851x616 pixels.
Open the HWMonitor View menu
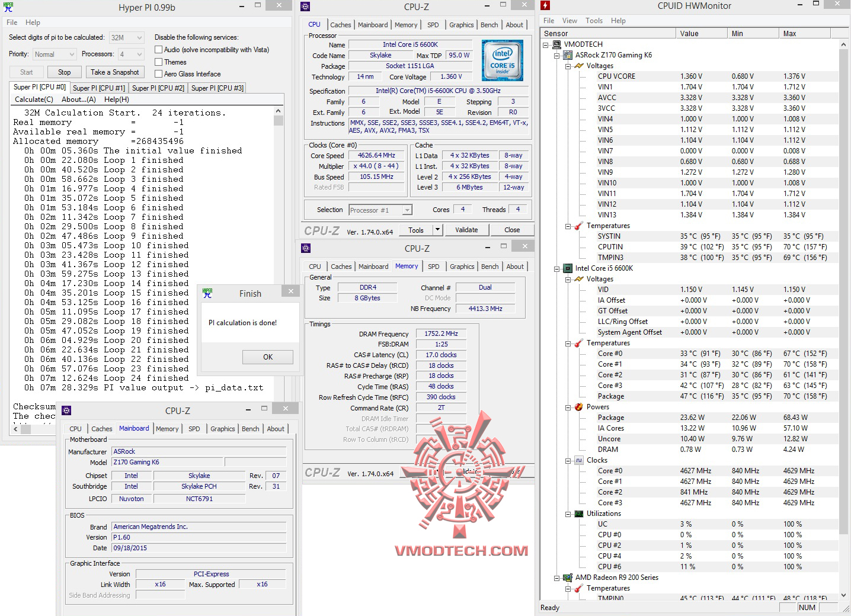(x=570, y=21)
